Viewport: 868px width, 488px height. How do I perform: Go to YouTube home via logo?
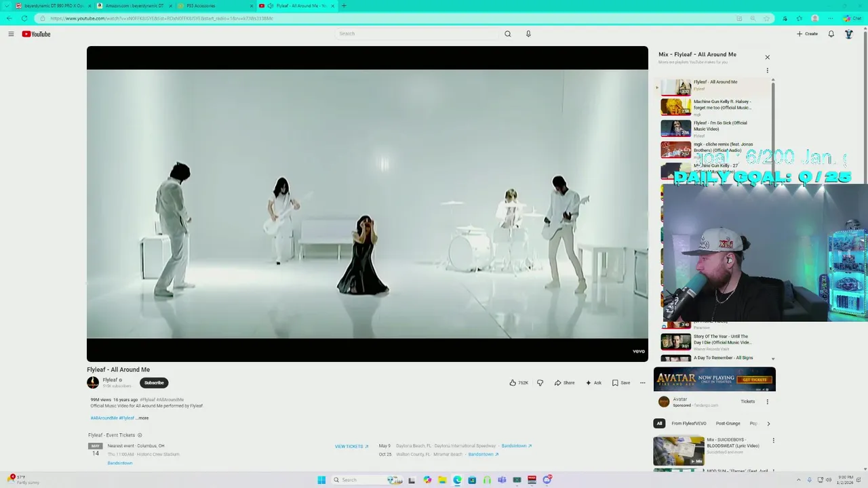pos(36,34)
